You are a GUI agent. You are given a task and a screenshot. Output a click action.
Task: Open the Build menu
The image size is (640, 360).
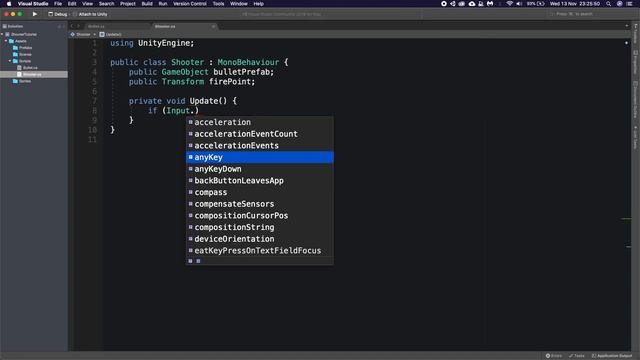coord(147,4)
